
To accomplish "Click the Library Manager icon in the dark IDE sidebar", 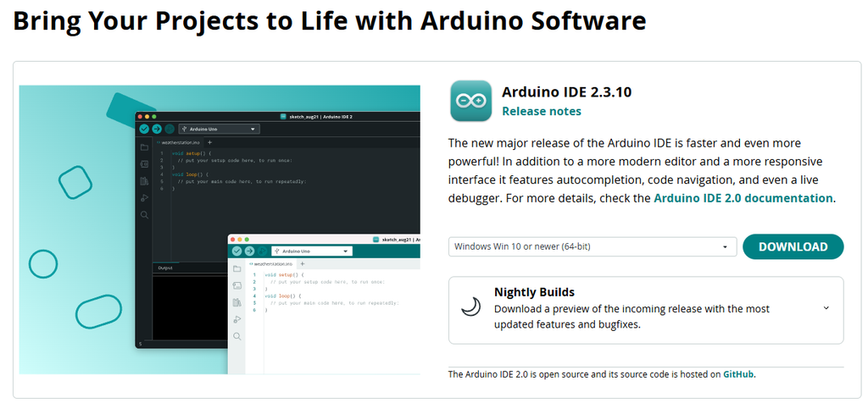I will (144, 181).
